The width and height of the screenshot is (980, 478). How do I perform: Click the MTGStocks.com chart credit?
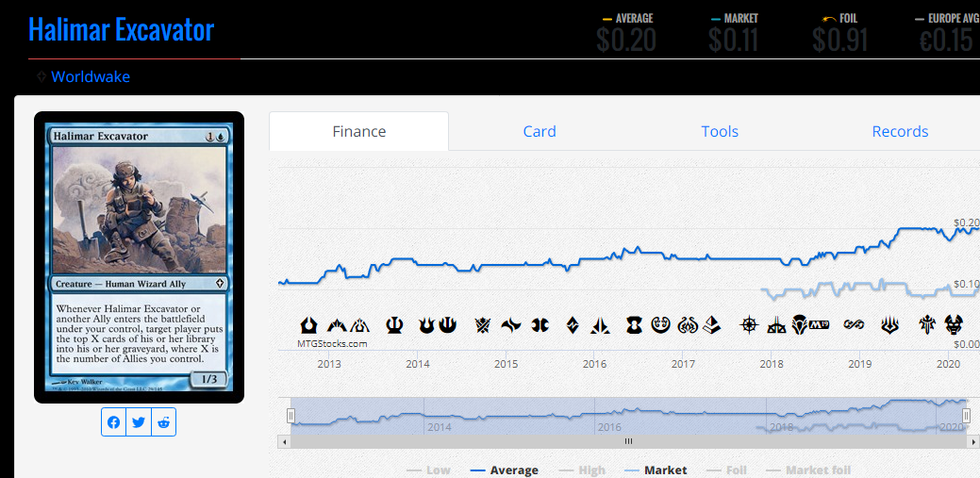[332, 343]
